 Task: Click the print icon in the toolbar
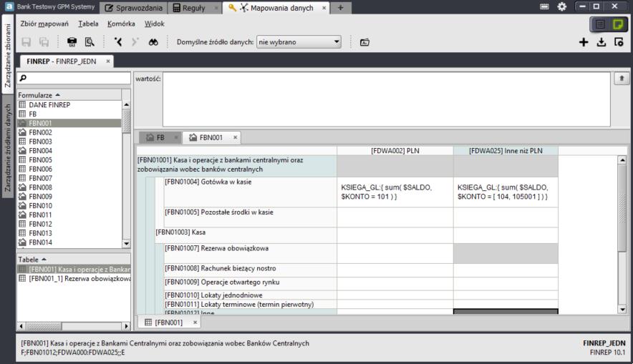pos(72,42)
